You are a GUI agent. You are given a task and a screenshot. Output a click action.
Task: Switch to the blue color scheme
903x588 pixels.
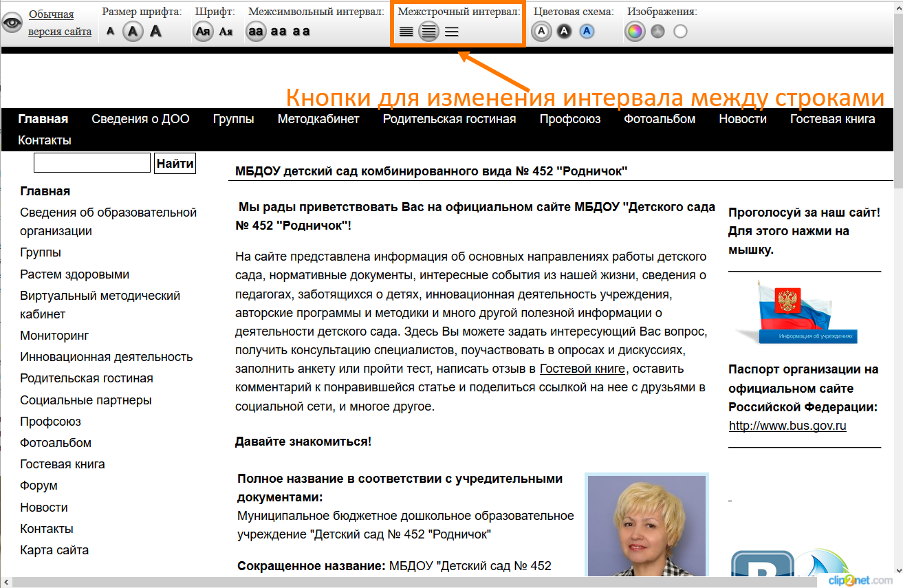click(587, 31)
